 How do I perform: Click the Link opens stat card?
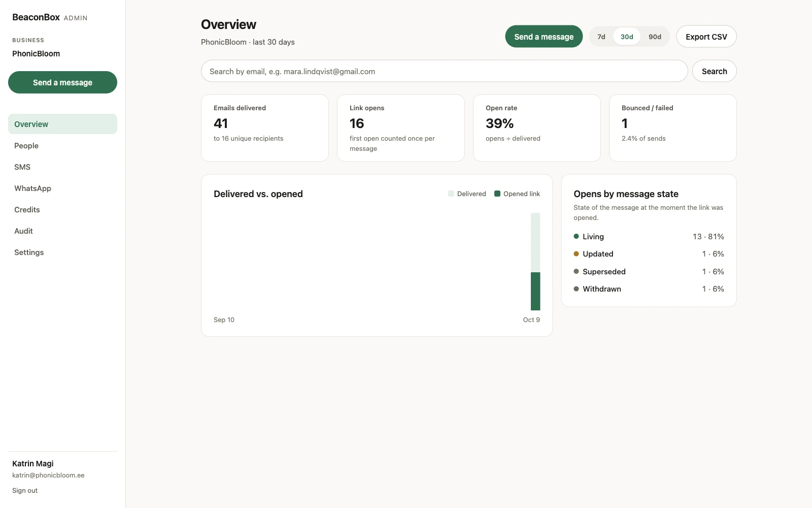[x=401, y=128]
